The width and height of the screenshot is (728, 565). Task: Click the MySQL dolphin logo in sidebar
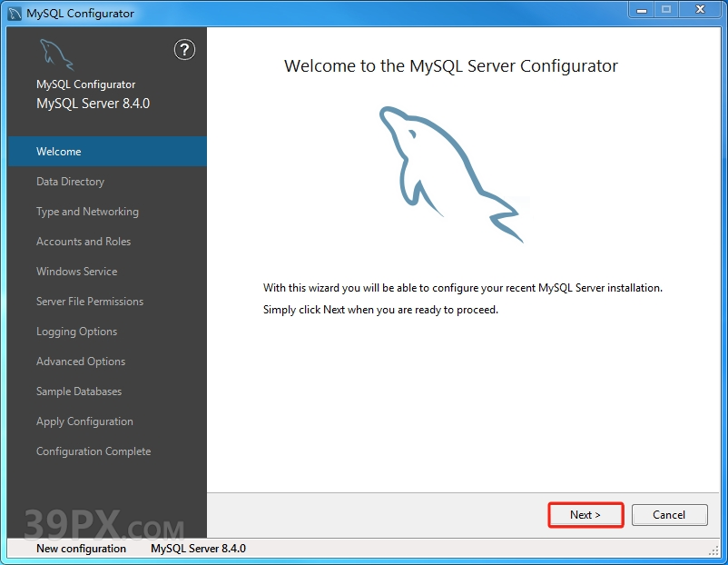click(x=56, y=55)
